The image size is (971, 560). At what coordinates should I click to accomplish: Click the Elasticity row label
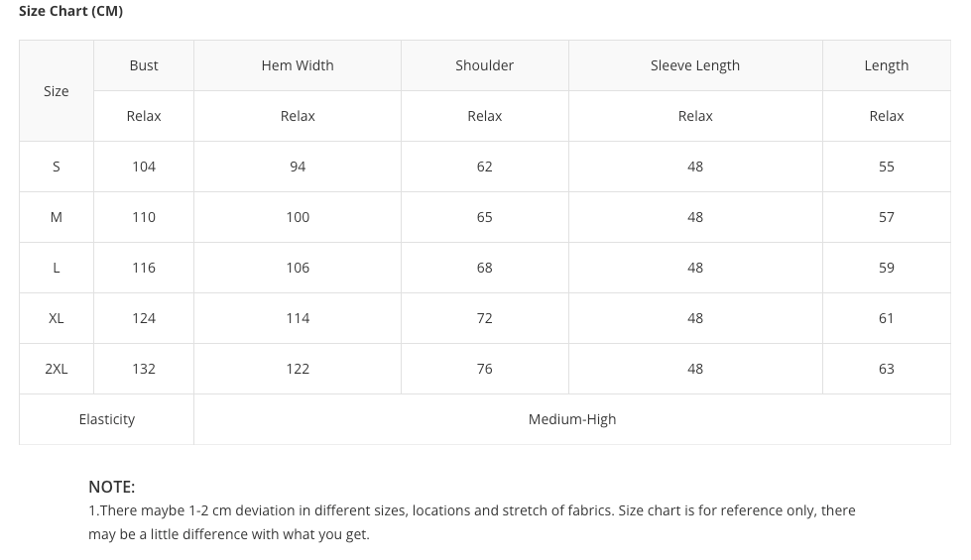107,419
